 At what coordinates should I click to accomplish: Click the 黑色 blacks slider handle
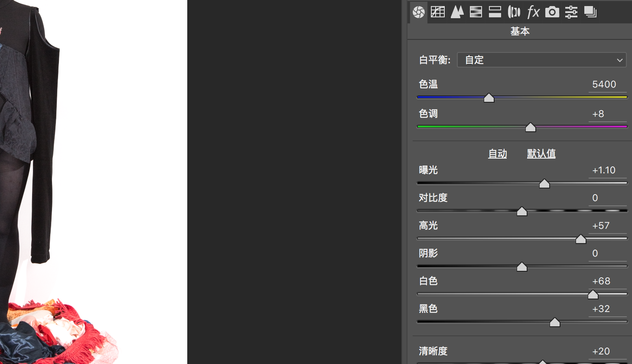pyautogui.click(x=555, y=322)
